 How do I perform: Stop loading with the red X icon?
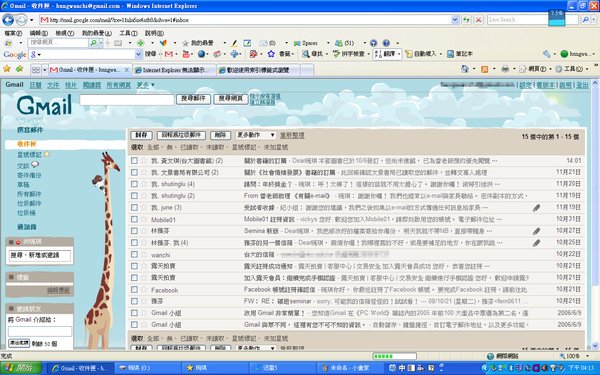[x=478, y=20]
